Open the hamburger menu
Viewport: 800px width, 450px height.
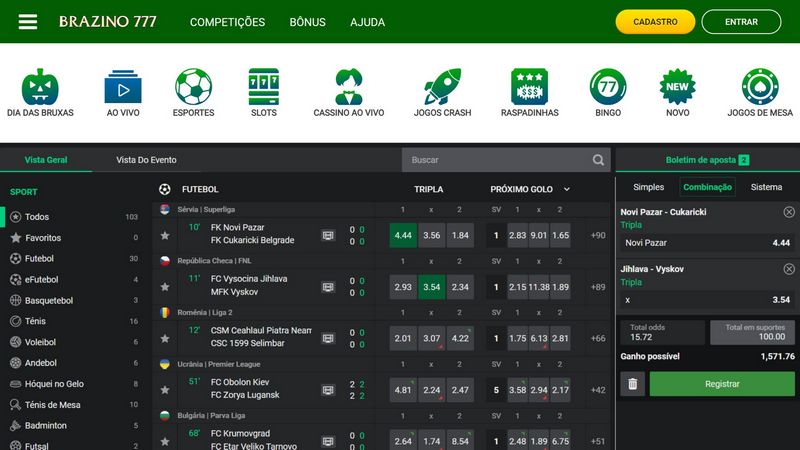click(x=28, y=21)
